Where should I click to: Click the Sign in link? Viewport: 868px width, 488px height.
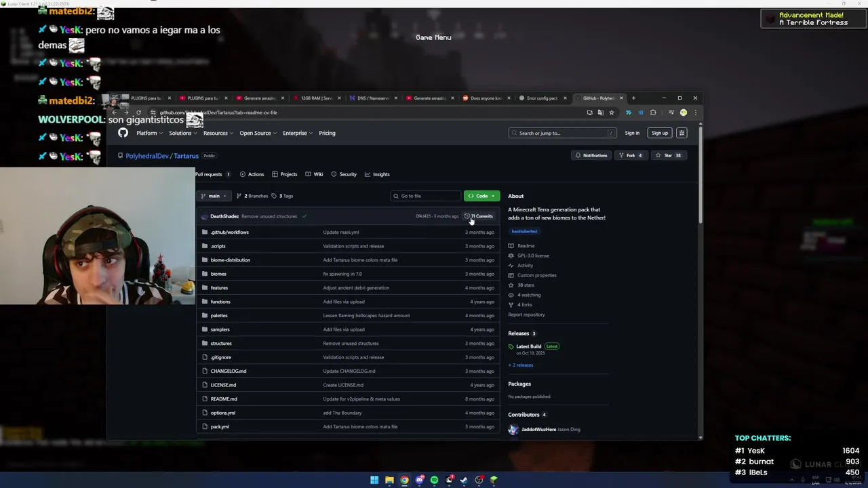(632, 133)
